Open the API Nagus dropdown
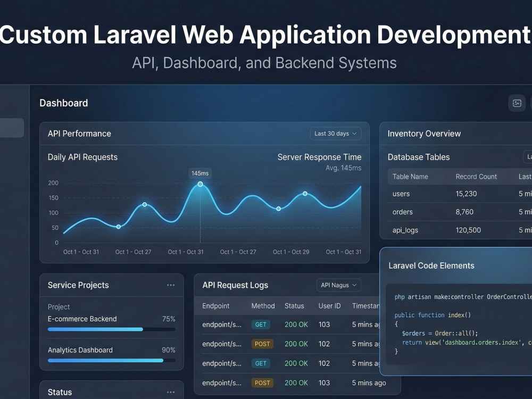The width and height of the screenshot is (532, 399). coord(338,285)
